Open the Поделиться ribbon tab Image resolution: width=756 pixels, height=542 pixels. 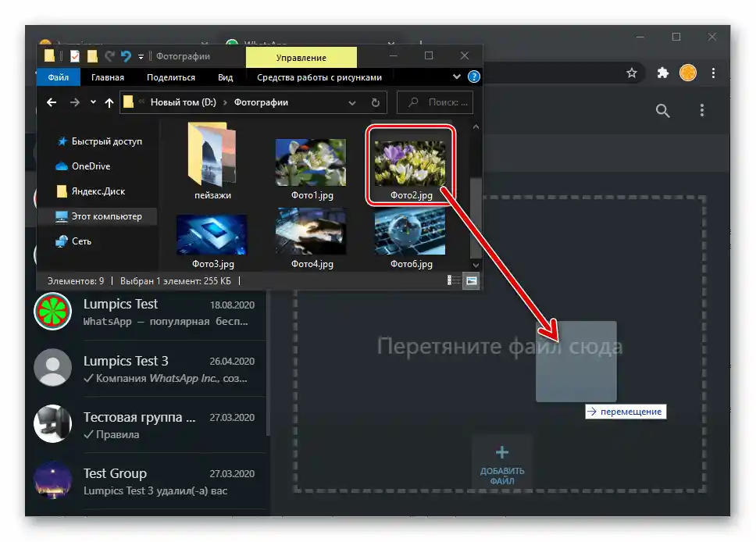171,77
